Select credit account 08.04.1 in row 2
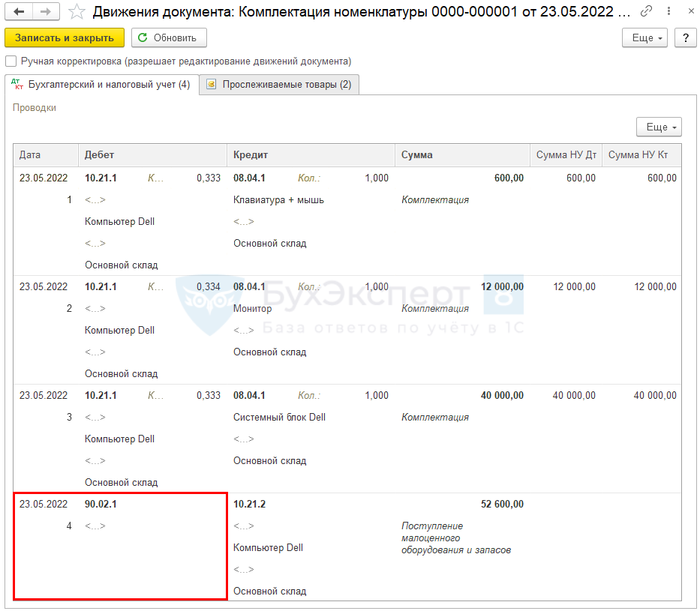This screenshot has height=611, width=700. pos(249,287)
